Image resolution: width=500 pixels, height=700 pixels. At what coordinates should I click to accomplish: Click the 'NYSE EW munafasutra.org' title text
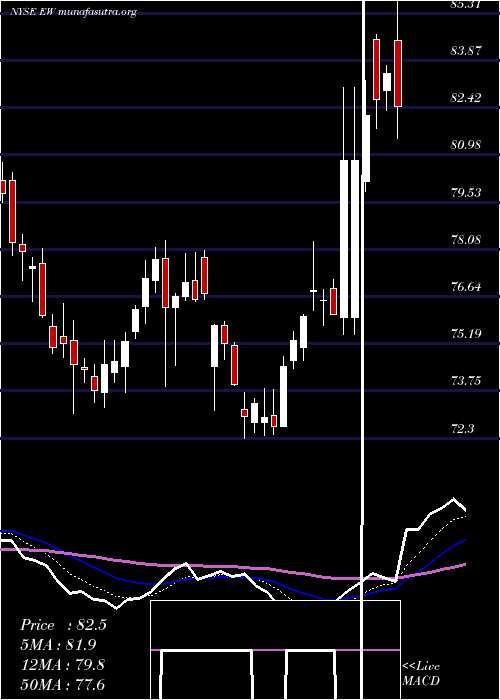click(74, 12)
